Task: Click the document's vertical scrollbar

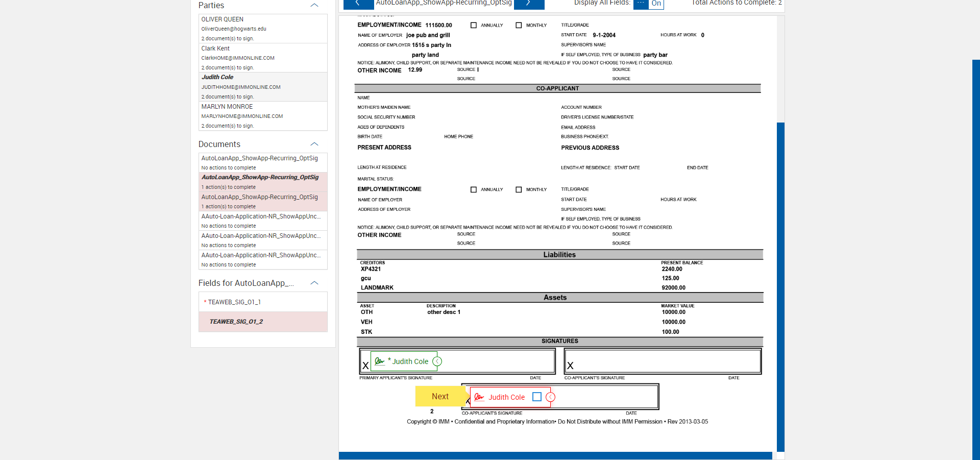Action: (780, 287)
